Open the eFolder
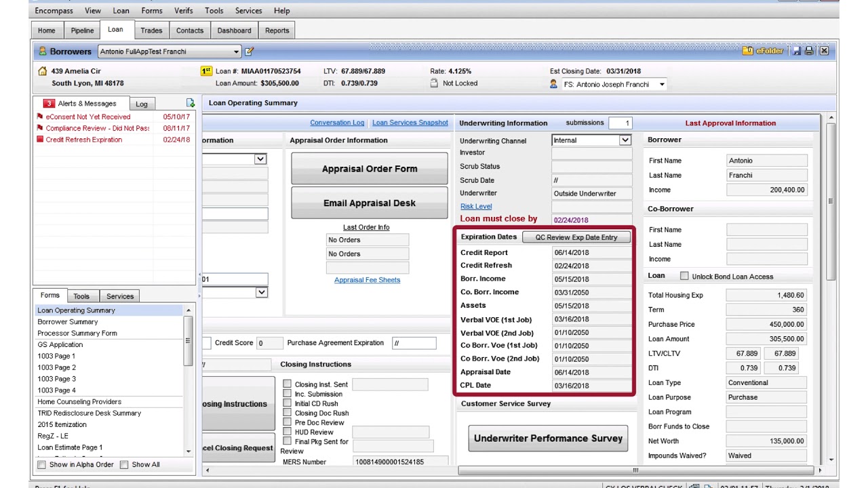The image size is (868, 488). [x=764, y=51]
